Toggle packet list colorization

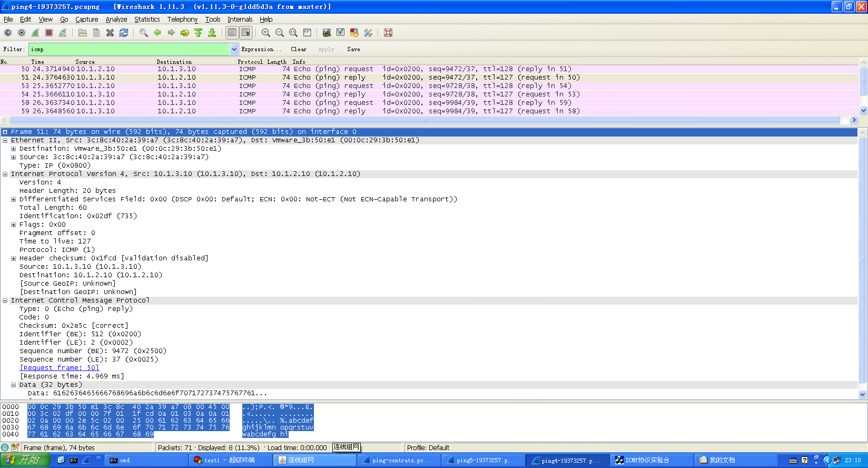(x=232, y=33)
